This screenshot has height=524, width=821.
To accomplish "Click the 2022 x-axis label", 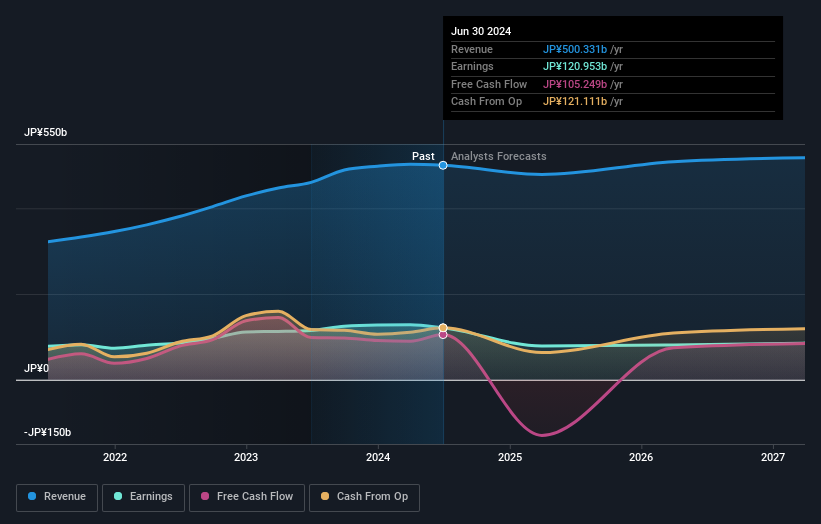I will tap(115, 457).
